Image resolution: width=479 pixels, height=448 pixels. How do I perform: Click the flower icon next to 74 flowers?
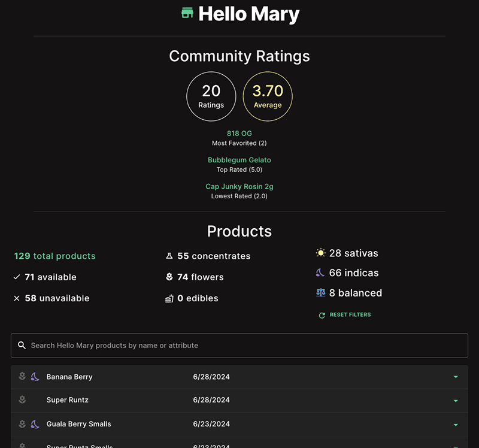click(x=169, y=277)
